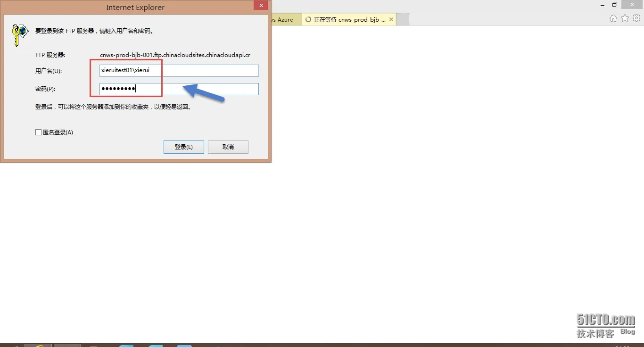
Task: Click the 登录(L) login button
Action: 184,147
